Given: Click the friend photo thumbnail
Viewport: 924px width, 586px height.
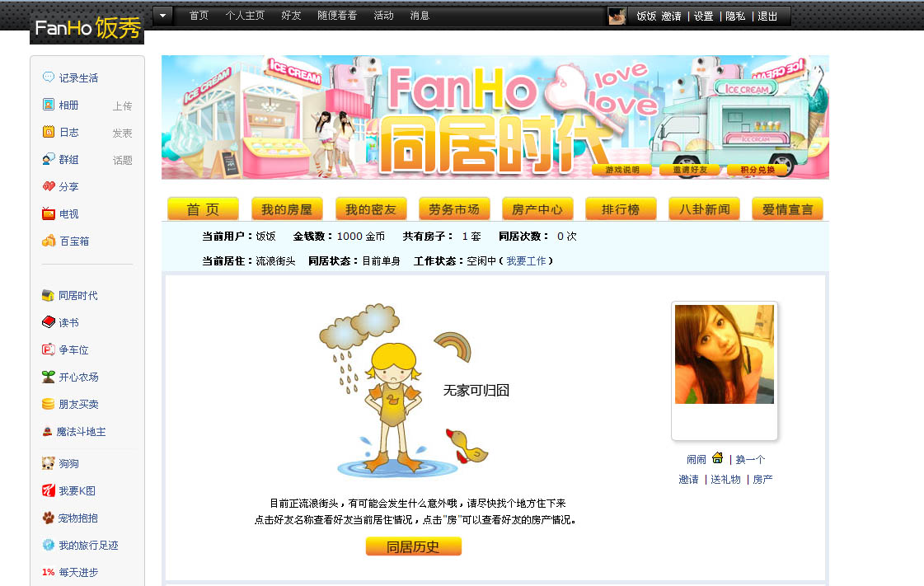Looking at the screenshot, I should click(x=725, y=354).
